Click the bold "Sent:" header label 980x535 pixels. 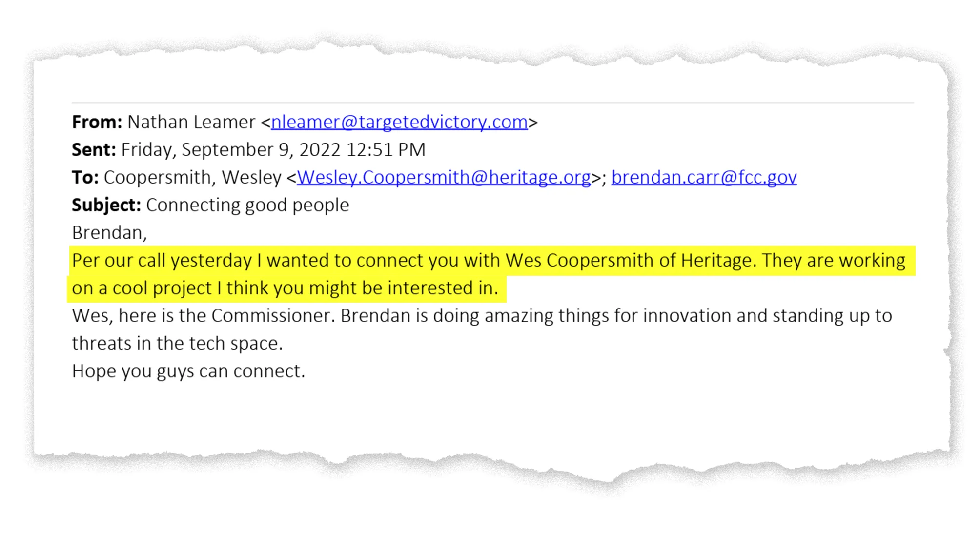click(x=94, y=150)
